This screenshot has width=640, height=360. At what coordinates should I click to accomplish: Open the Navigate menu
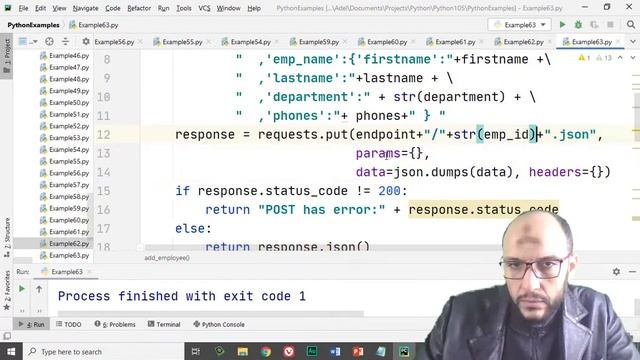pyautogui.click(x=85, y=8)
